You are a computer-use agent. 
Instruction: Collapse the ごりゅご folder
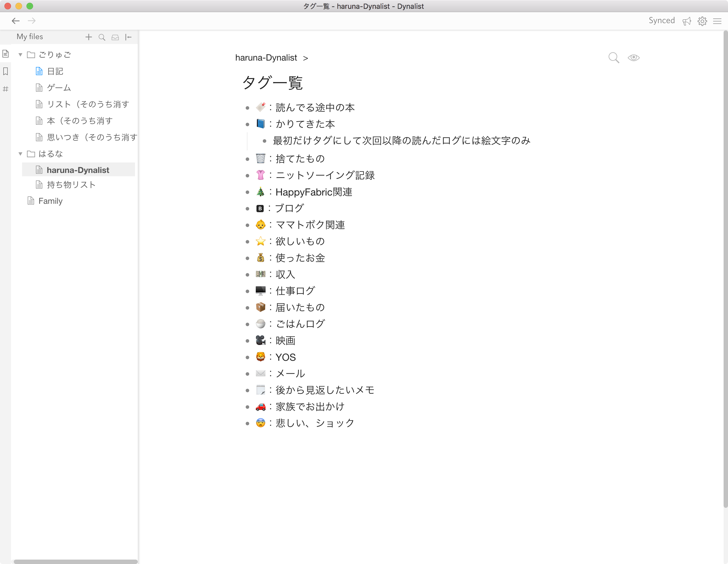pos(20,55)
